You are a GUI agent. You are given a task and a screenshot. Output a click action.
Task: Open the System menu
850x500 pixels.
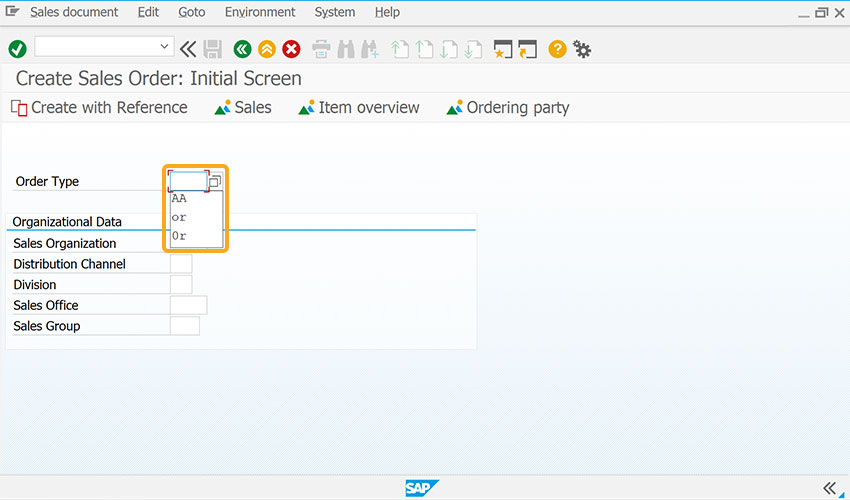(335, 12)
